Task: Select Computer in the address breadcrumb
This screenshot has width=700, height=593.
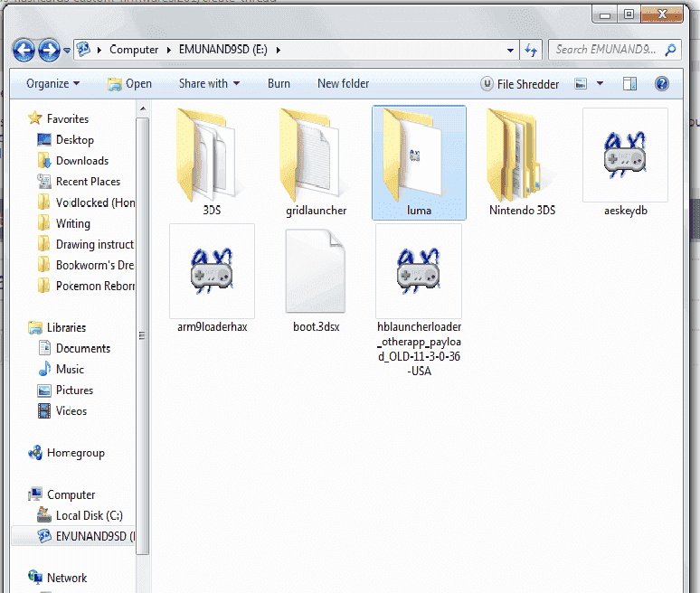Action: 134,50
